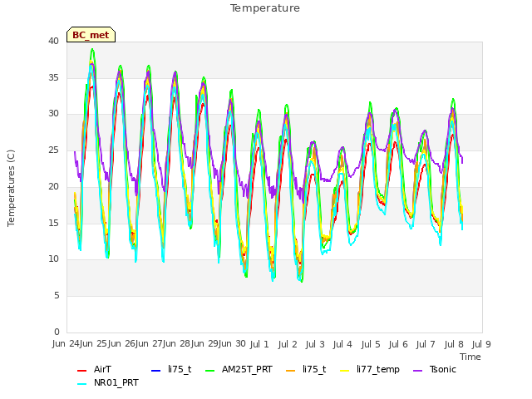This screenshot has height=399, width=532.
Task: Click the BC_met annotation label
Action: tap(91, 35)
